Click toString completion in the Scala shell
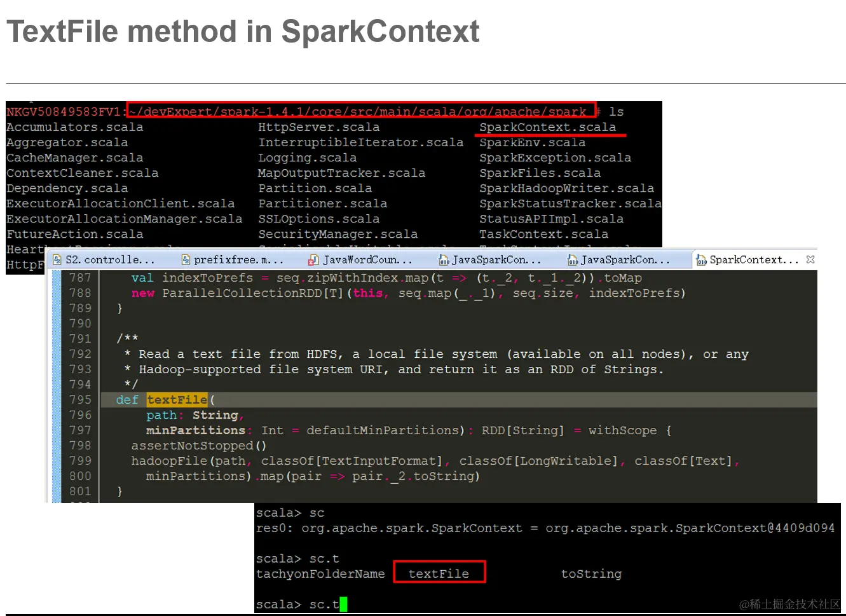The height and width of the screenshot is (616, 846). pos(591,574)
